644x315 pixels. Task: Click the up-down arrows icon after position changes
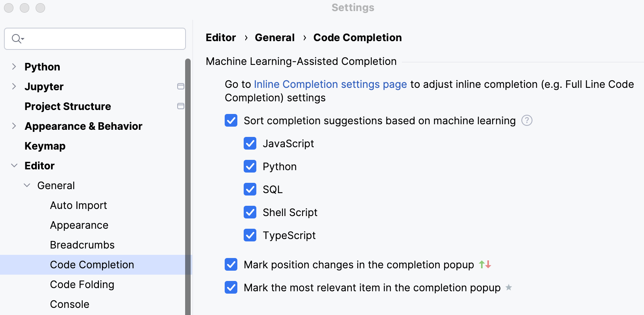(485, 264)
